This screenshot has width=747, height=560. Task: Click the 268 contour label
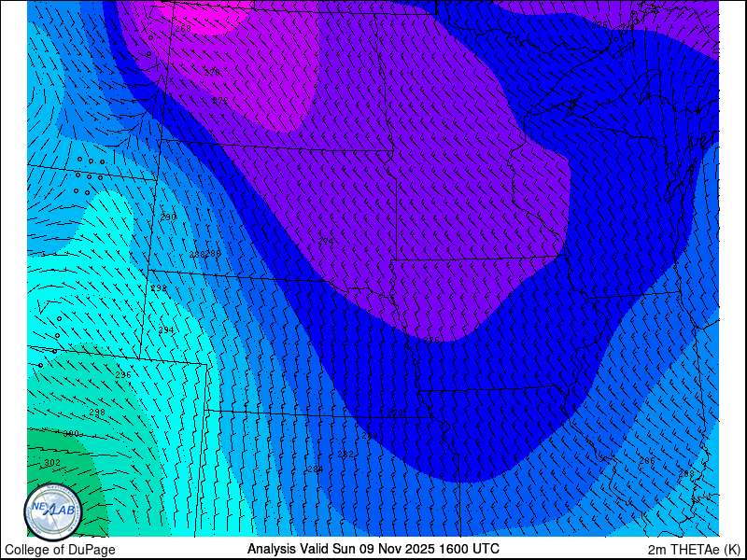182,29
